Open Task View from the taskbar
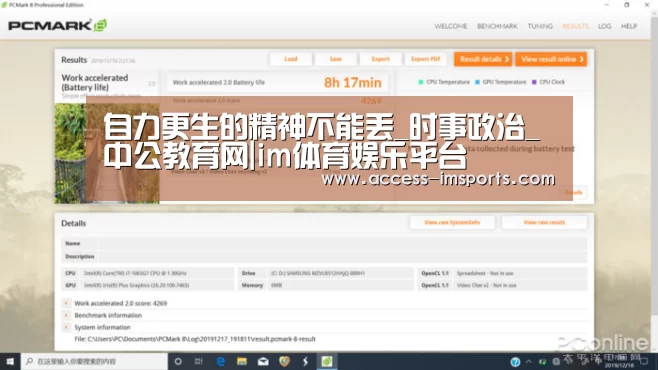This screenshot has width=658, height=370. (199, 361)
